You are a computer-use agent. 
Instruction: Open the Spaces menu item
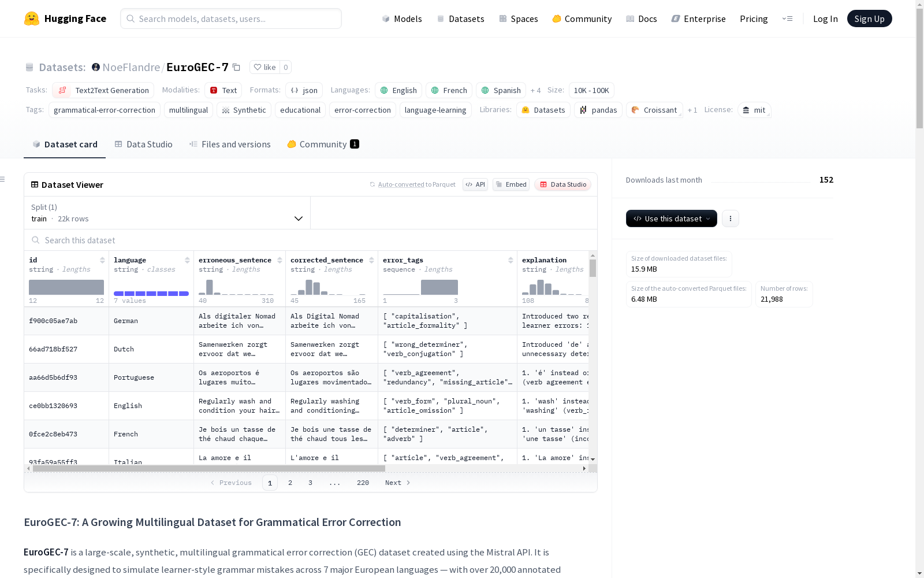[x=519, y=18]
